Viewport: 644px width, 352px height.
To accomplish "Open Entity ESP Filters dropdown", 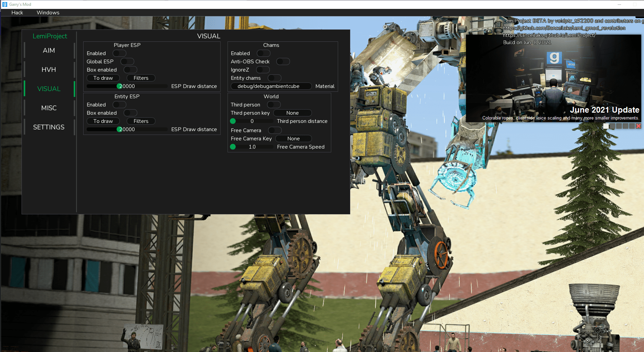I will click(x=141, y=121).
